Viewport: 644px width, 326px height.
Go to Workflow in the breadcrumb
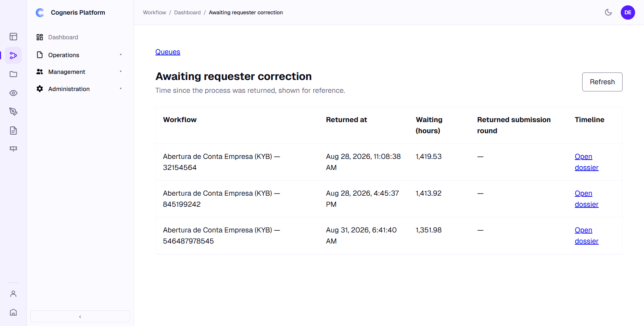click(x=154, y=12)
